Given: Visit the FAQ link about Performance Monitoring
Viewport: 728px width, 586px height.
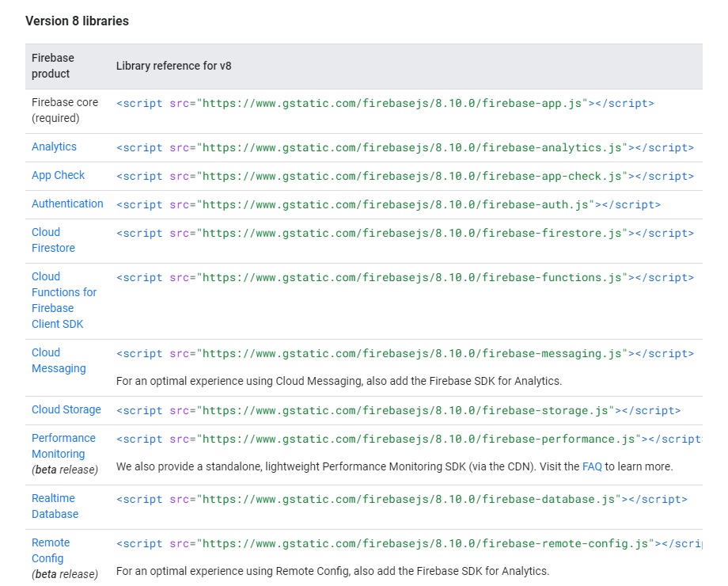Looking at the screenshot, I should point(592,466).
